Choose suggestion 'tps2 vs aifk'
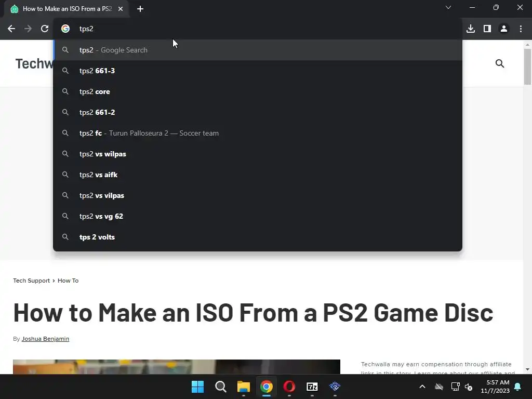The width and height of the screenshot is (532, 399). click(x=258, y=175)
